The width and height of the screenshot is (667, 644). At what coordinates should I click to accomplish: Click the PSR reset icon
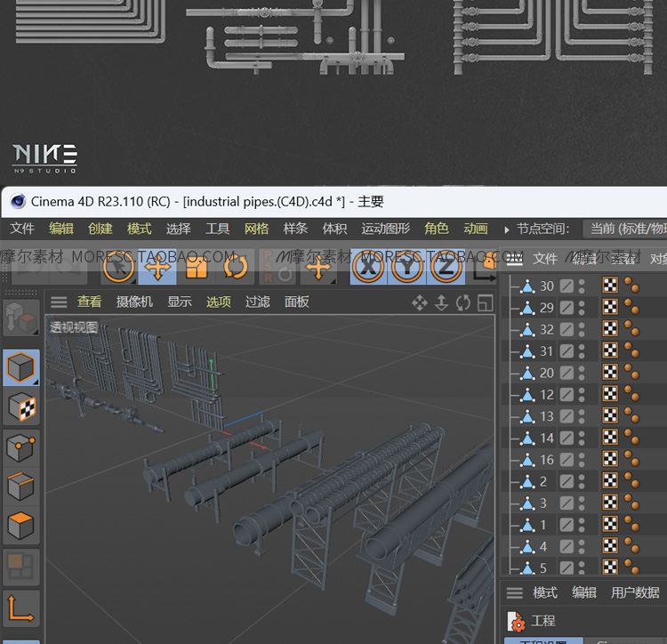click(x=279, y=267)
